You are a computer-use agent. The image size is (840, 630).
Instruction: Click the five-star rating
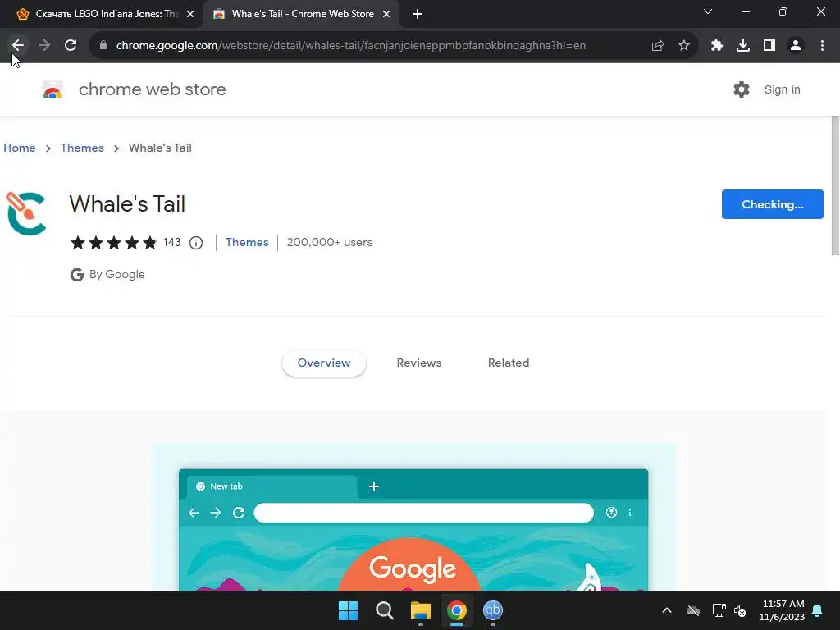(113, 243)
